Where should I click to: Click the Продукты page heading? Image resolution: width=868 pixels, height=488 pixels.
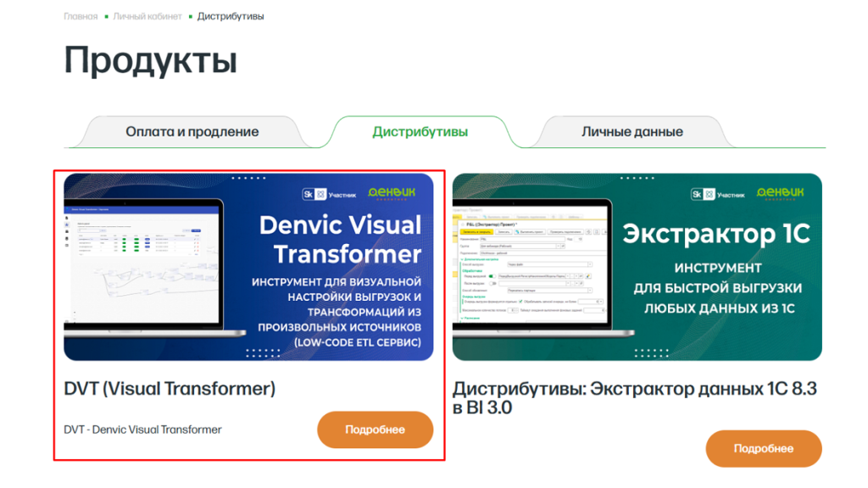[x=150, y=61]
